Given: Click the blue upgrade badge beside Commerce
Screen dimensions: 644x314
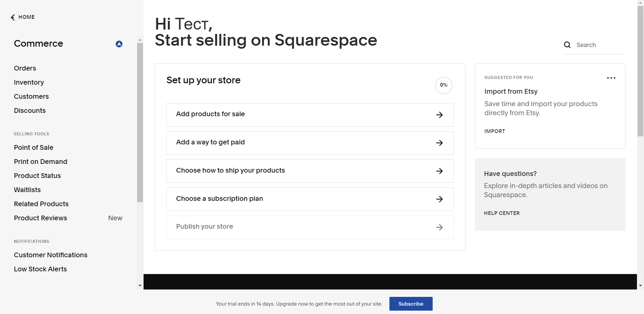Looking at the screenshot, I should coord(119,44).
